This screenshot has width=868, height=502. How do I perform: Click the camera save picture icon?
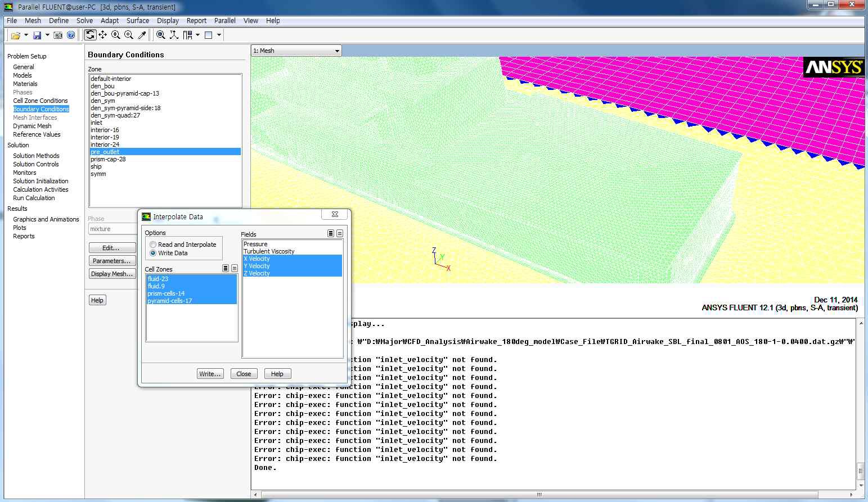pyautogui.click(x=58, y=35)
